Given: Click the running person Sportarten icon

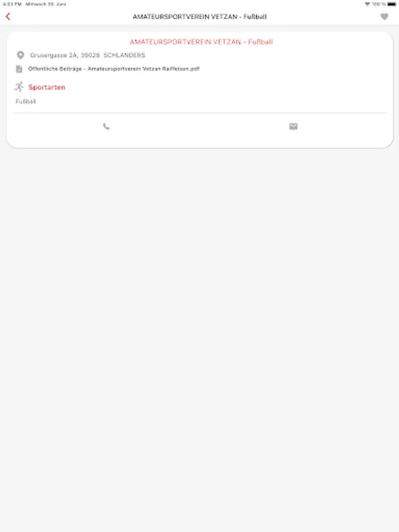Looking at the screenshot, I should (x=19, y=87).
